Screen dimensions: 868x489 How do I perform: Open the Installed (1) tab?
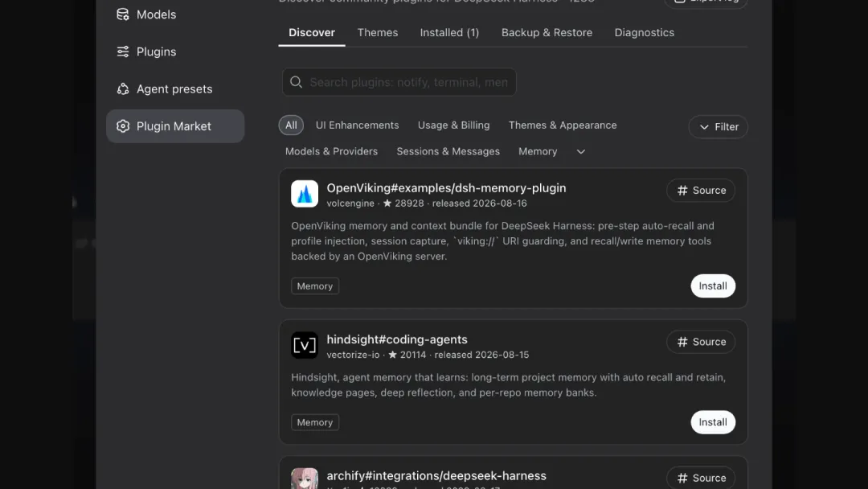click(x=449, y=33)
